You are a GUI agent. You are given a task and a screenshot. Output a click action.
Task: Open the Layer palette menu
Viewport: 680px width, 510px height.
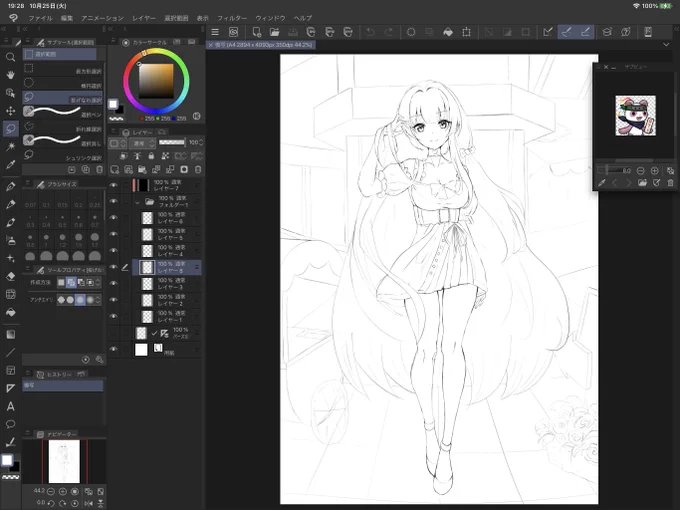(x=114, y=131)
